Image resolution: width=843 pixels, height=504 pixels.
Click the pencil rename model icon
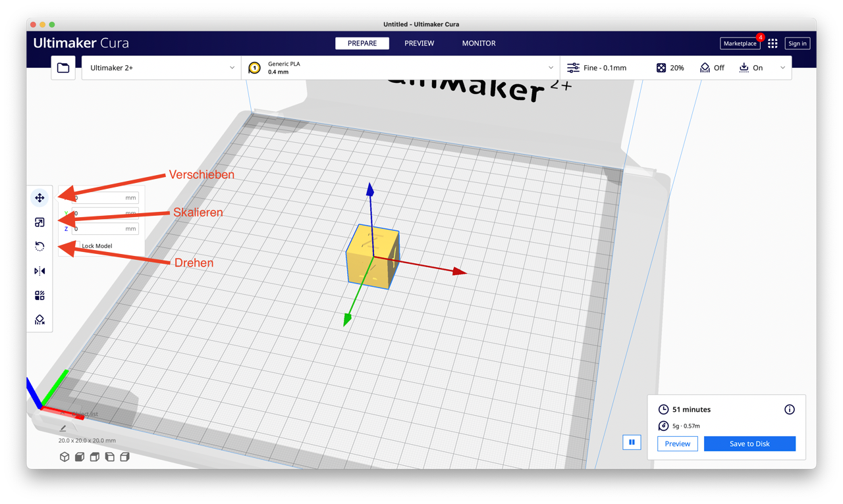point(63,428)
